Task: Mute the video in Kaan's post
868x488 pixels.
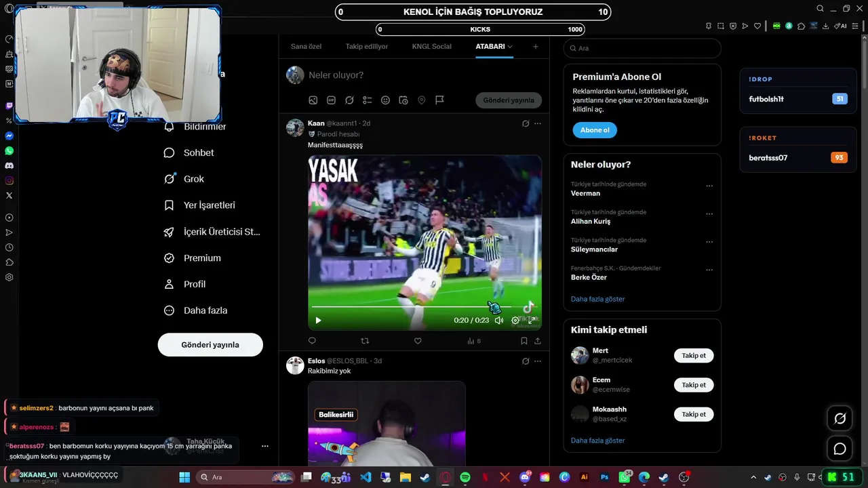Action: [499, 321]
